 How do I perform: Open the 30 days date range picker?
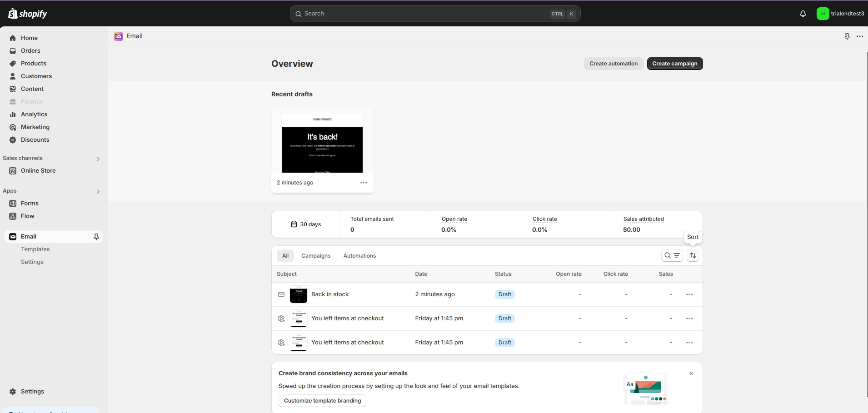pyautogui.click(x=306, y=224)
